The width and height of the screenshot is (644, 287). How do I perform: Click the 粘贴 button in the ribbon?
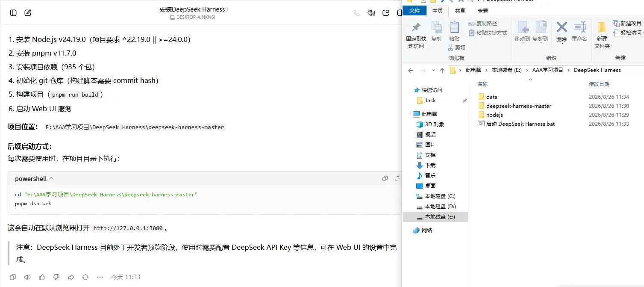click(454, 32)
